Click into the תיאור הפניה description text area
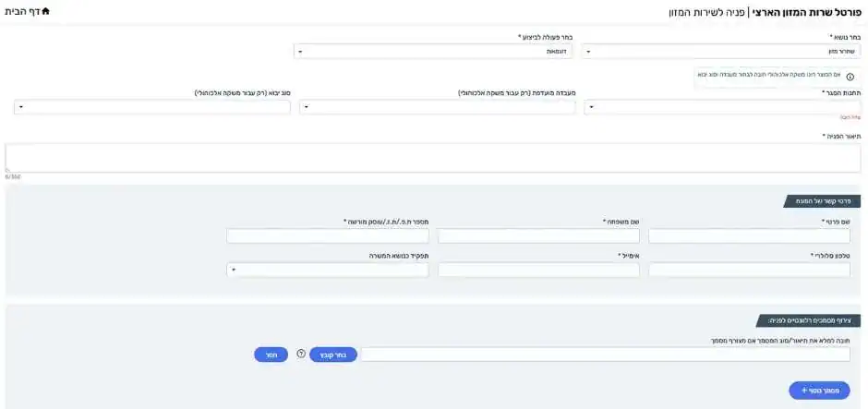Viewport: 868px width, 409px height. coord(433,157)
